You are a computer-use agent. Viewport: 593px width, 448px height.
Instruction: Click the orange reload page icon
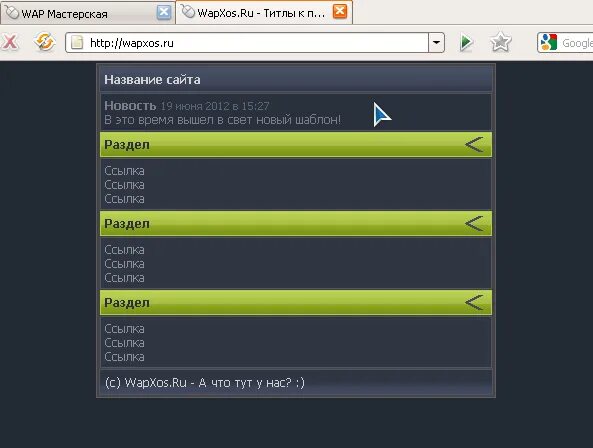pos(44,42)
